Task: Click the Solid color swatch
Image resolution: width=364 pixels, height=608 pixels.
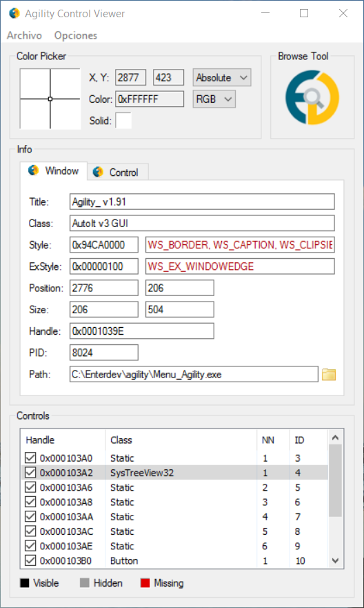Action: pos(124,121)
